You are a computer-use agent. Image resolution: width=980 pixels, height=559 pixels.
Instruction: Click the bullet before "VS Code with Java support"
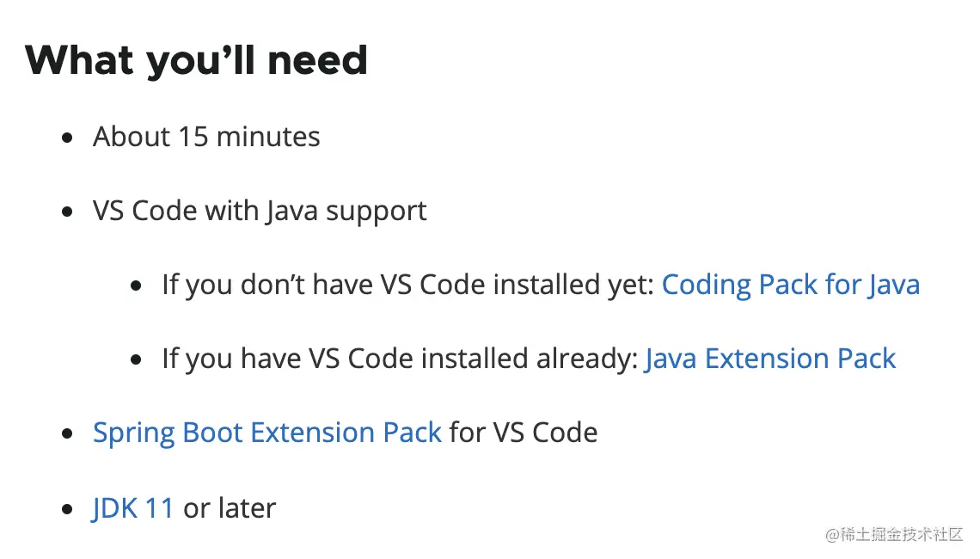pos(68,212)
